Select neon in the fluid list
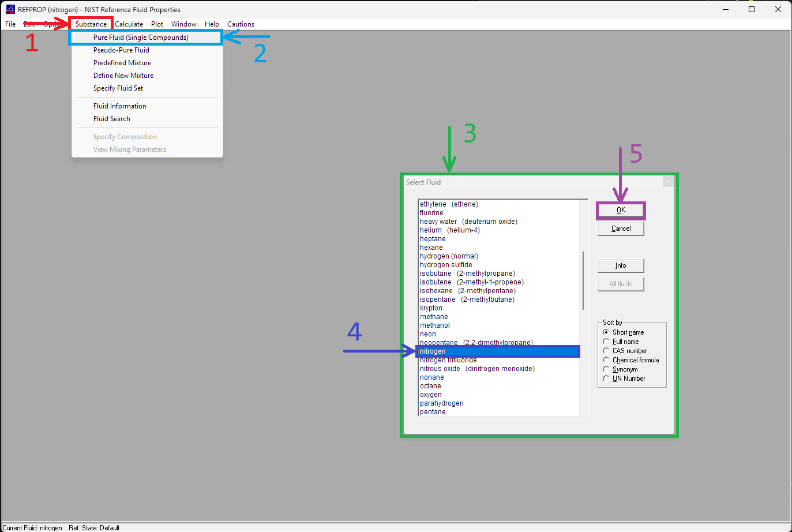The width and height of the screenshot is (792, 532). pos(498,334)
